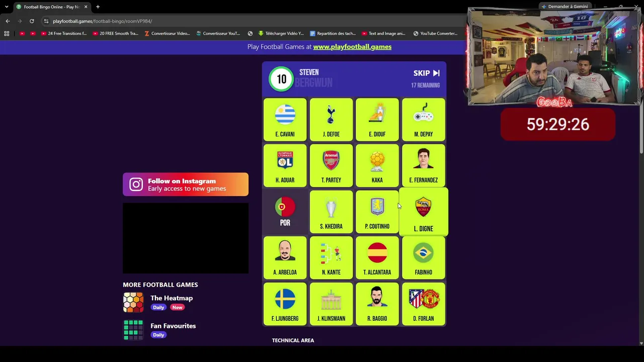Click the Fan Favourites grid icon
Screen dimensions: 644x362
(133, 330)
